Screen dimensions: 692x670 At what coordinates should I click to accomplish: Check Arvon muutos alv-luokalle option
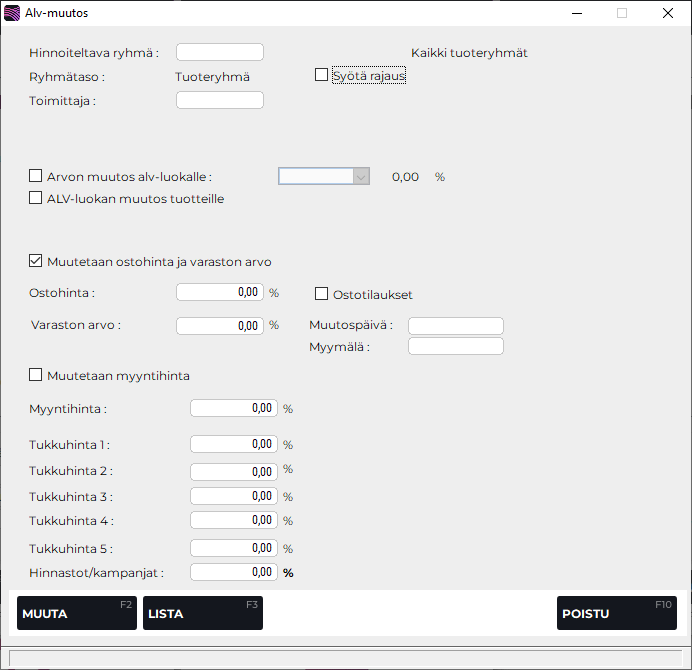(36, 177)
